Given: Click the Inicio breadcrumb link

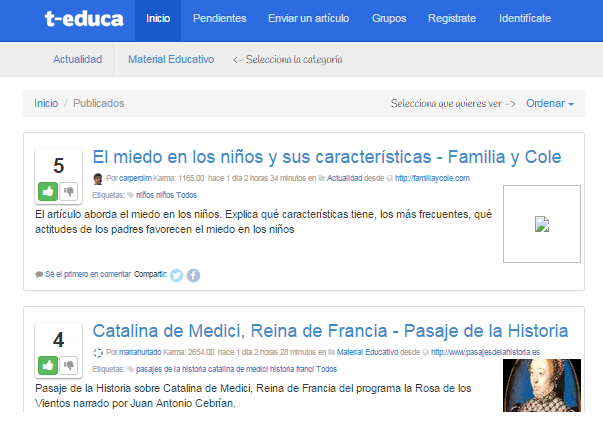Looking at the screenshot, I should tap(46, 103).
